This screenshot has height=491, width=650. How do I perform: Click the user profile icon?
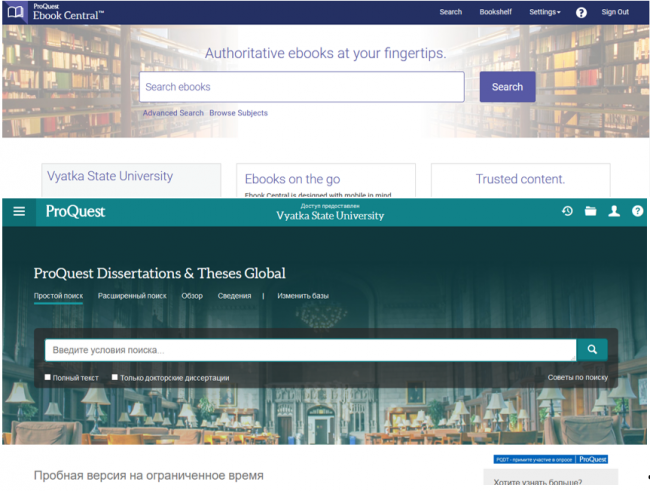(x=614, y=211)
